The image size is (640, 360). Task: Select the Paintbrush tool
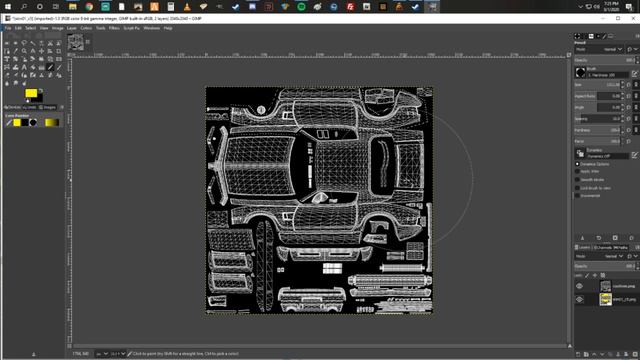(59, 67)
